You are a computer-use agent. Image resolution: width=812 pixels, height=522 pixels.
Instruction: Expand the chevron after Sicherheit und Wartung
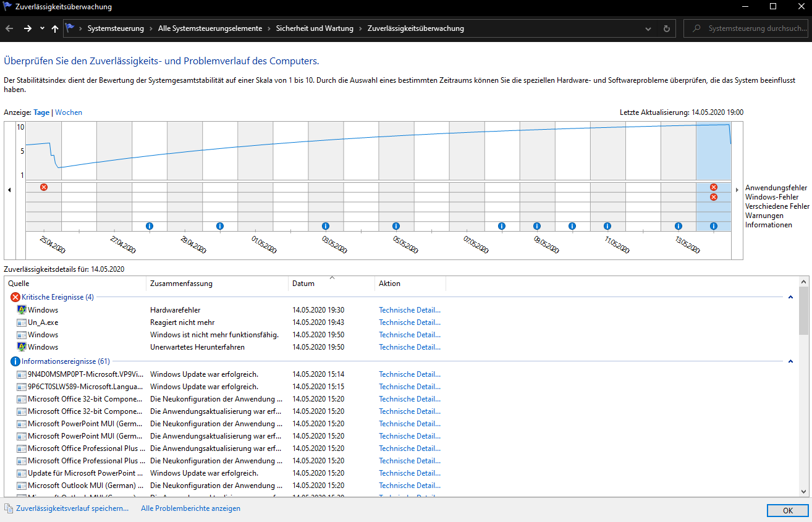360,28
